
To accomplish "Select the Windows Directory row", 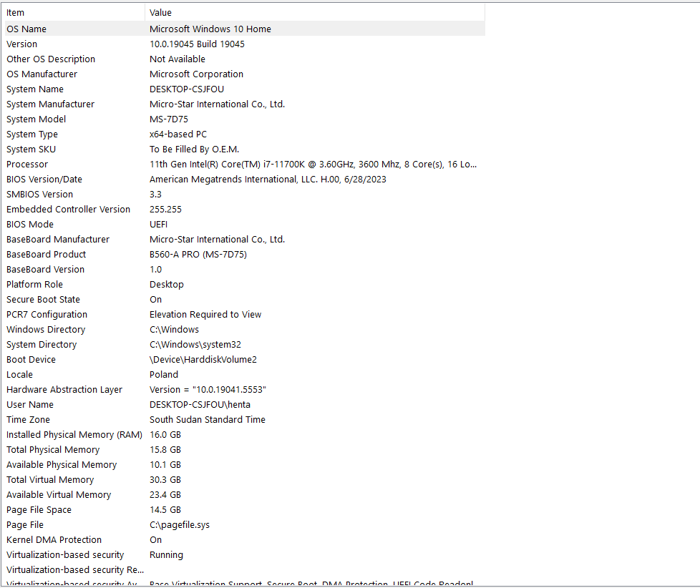I will [x=245, y=329].
